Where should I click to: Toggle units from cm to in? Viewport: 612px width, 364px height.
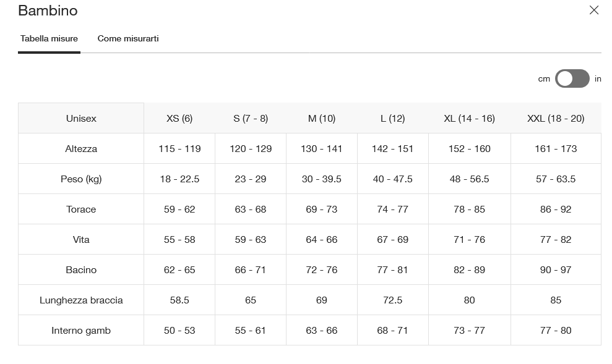(572, 78)
